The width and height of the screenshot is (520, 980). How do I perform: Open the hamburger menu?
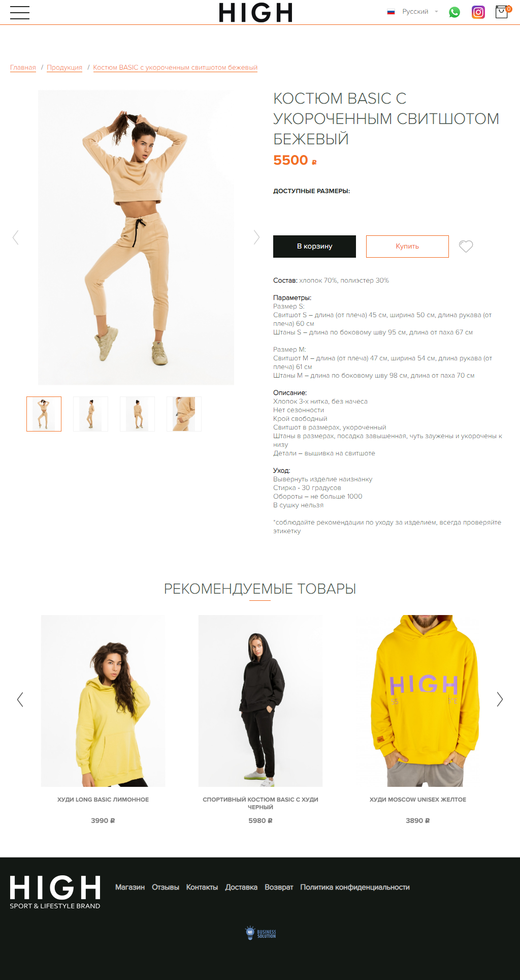[x=20, y=13]
